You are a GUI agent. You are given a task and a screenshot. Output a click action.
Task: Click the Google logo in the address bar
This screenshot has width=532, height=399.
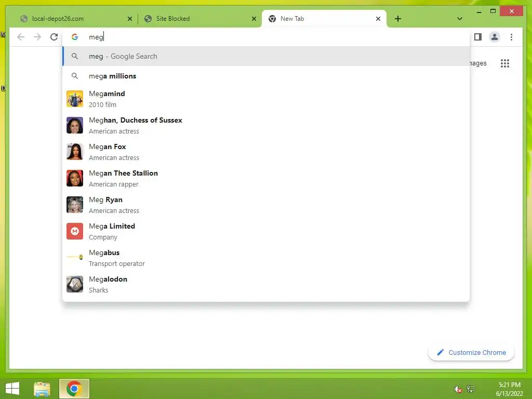tap(75, 37)
